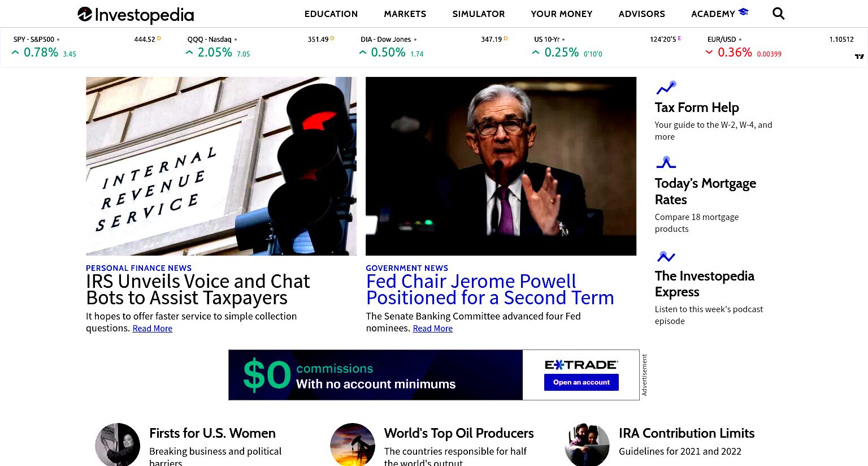Open the Fed Chair Jerome Powell headline
Viewport: 868px width, 466px height.
click(x=490, y=290)
